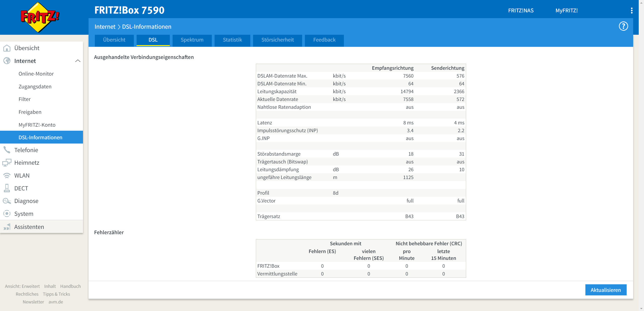The width and height of the screenshot is (644, 311).
Task: Select the Störsicherheit tab
Action: pos(277,40)
